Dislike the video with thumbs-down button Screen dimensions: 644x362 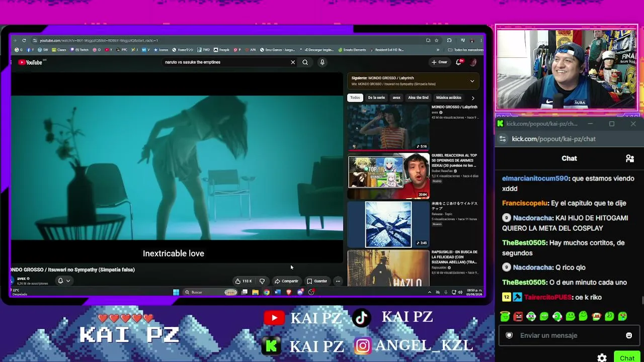click(262, 281)
